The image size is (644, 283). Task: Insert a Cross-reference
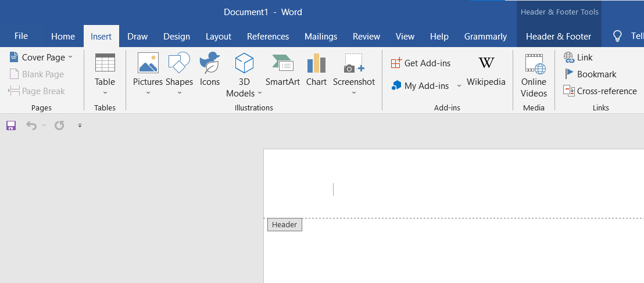(600, 91)
